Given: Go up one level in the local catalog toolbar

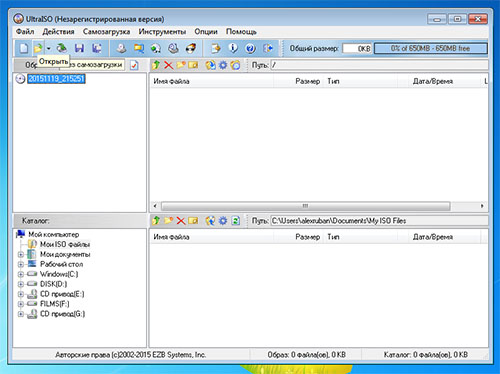Looking at the screenshot, I should [156, 221].
